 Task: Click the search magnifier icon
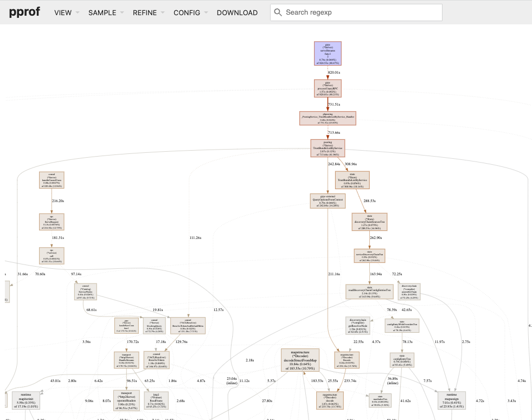(278, 12)
